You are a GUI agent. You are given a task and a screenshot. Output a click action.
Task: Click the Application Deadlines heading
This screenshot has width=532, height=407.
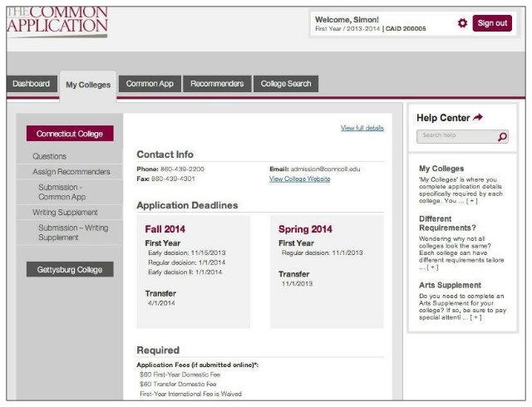click(x=187, y=205)
